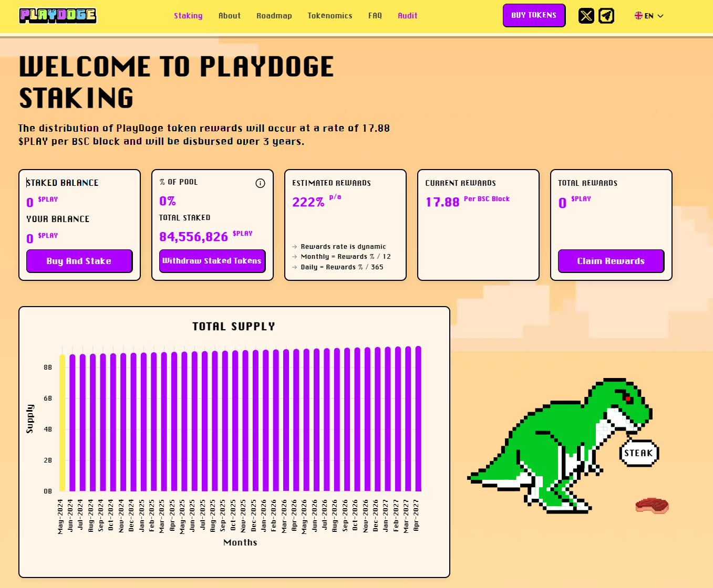
Task: Click the 84,556,826 total staked value
Action: pos(193,237)
